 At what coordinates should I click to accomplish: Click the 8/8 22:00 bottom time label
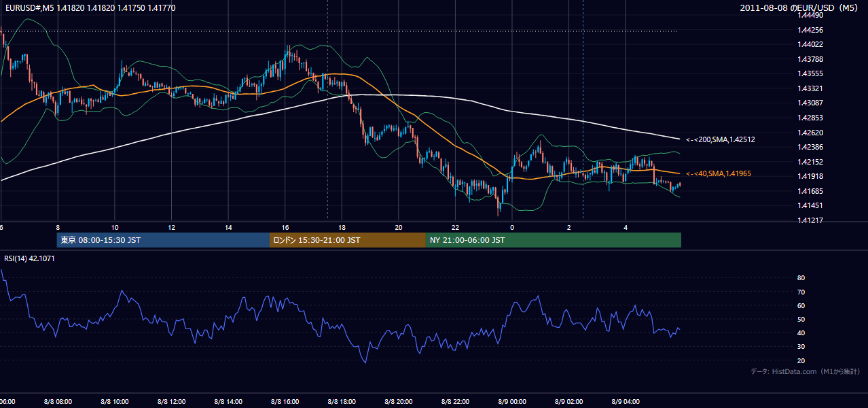pyautogui.click(x=455, y=402)
